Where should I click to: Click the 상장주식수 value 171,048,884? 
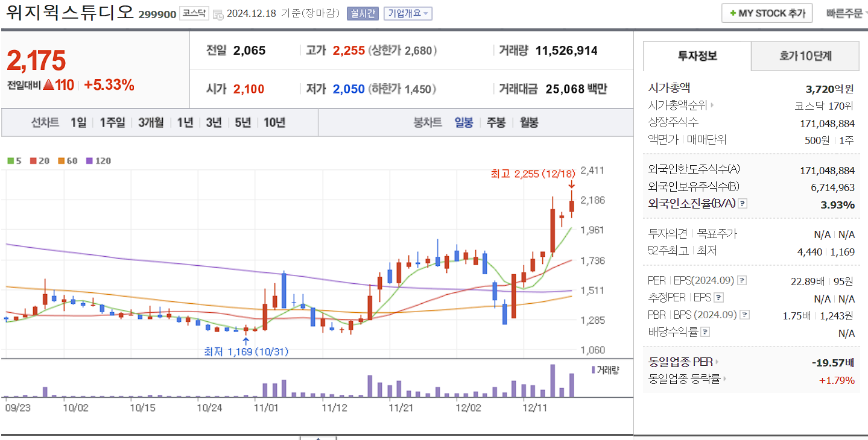(827, 123)
